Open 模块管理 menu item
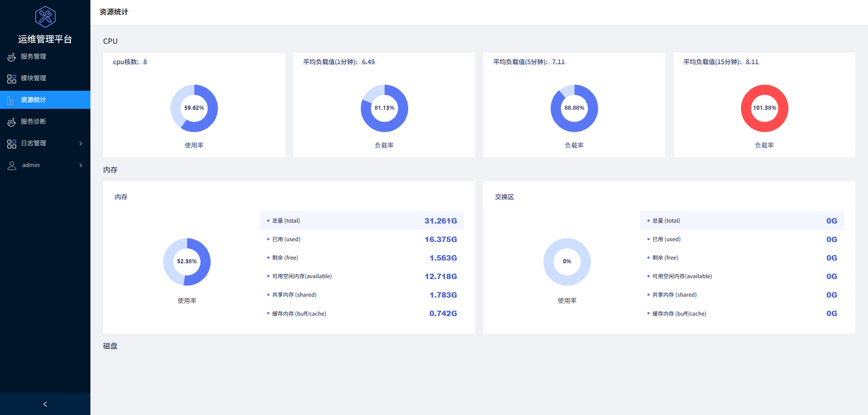 45,78
